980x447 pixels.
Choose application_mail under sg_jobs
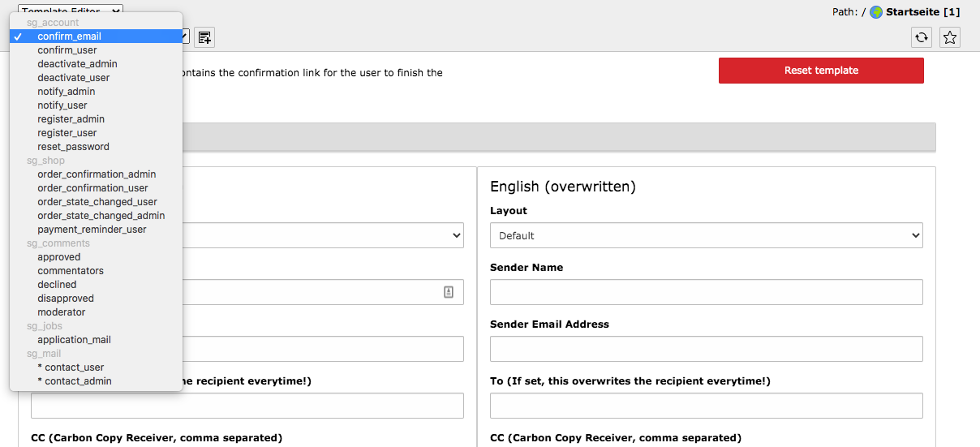[x=74, y=340]
